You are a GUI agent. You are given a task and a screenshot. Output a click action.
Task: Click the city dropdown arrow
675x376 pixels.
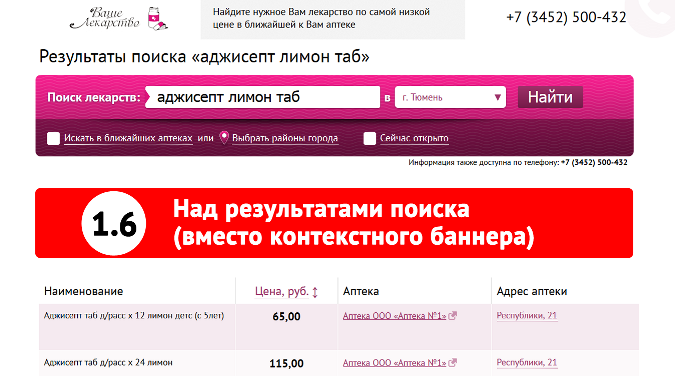(x=497, y=97)
